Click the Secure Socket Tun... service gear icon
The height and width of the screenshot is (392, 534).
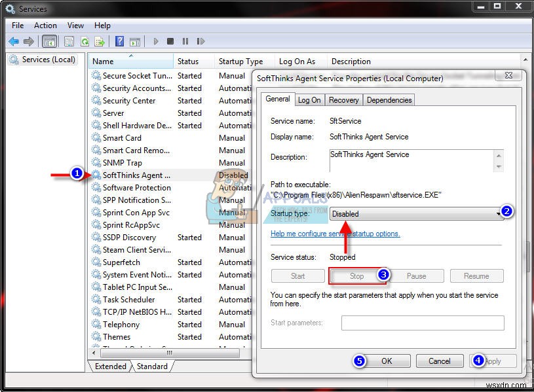(x=96, y=75)
